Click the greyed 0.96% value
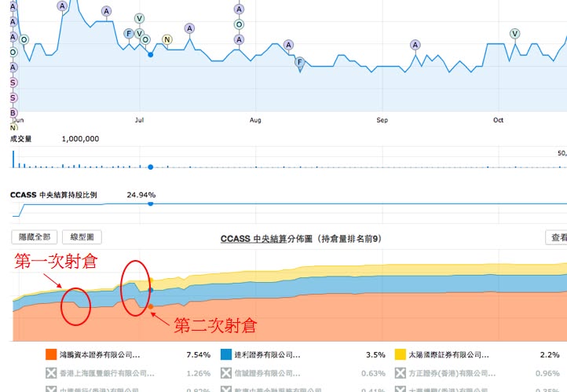The width and height of the screenshot is (567, 392). pyautogui.click(x=547, y=373)
